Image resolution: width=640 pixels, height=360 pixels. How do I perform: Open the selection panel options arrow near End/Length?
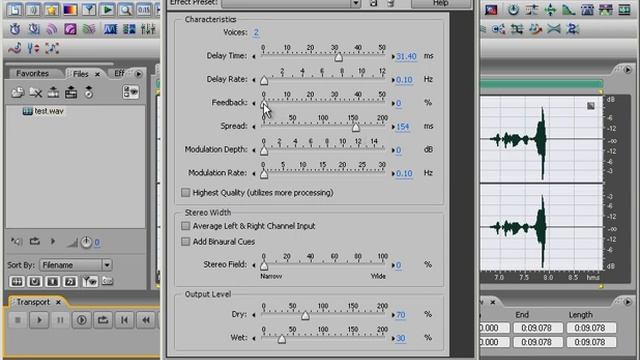(628, 302)
